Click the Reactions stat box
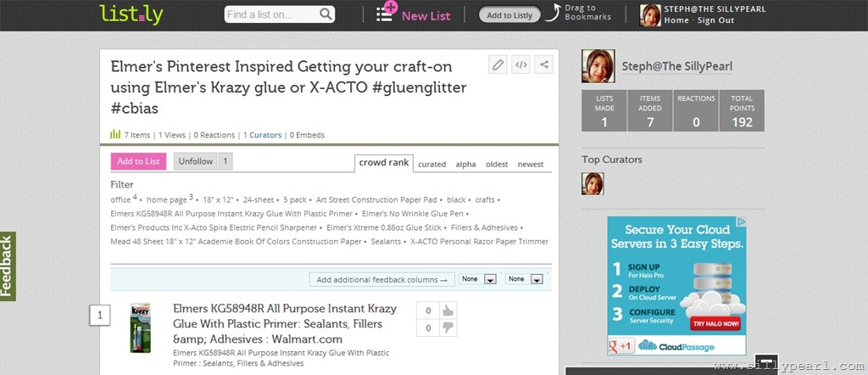The width and height of the screenshot is (868, 375). click(x=696, y=111)
